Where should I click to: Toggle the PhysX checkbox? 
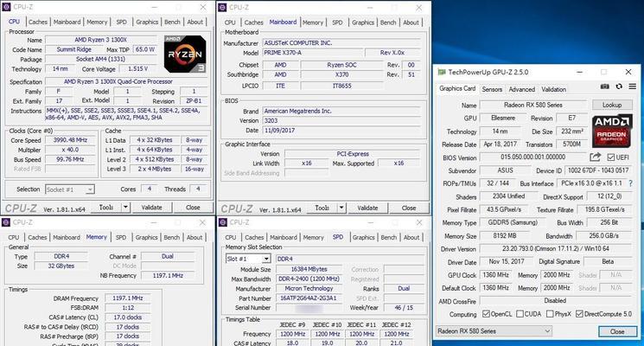550,314
